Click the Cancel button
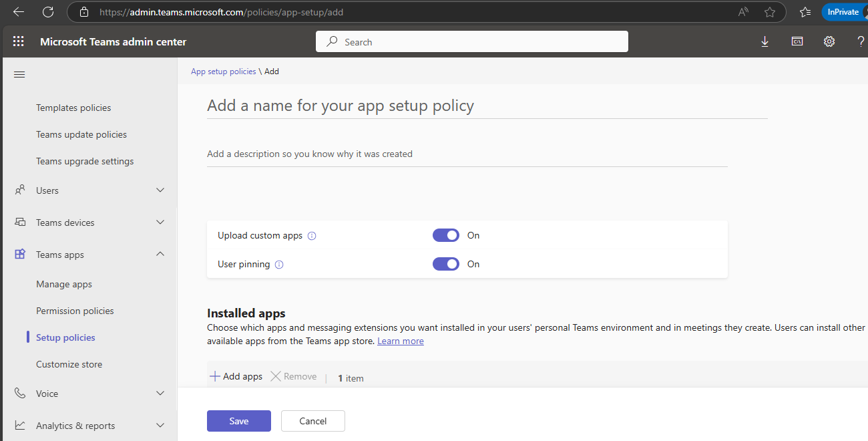This screenshot has height=441, width=868. (x=313, y=421)
